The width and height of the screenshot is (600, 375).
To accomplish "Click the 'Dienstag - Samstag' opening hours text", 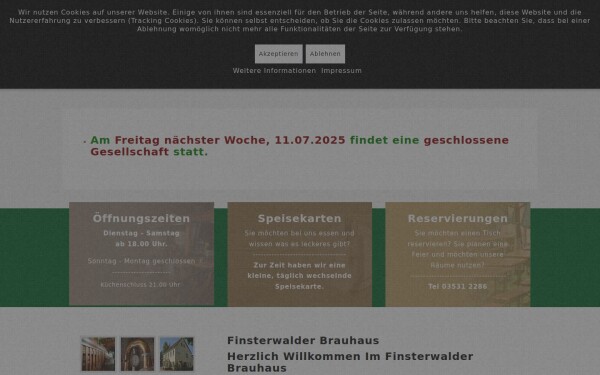I will click(141, 233).
